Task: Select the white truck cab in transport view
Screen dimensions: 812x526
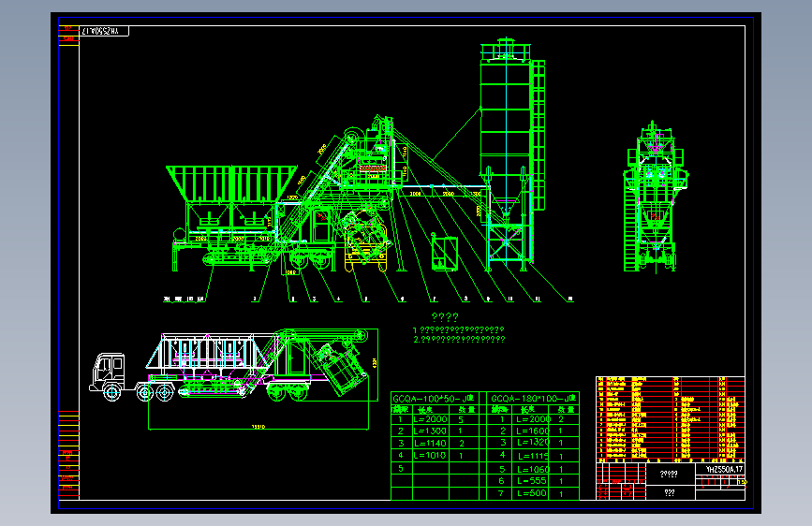Action: pos(107,373)
